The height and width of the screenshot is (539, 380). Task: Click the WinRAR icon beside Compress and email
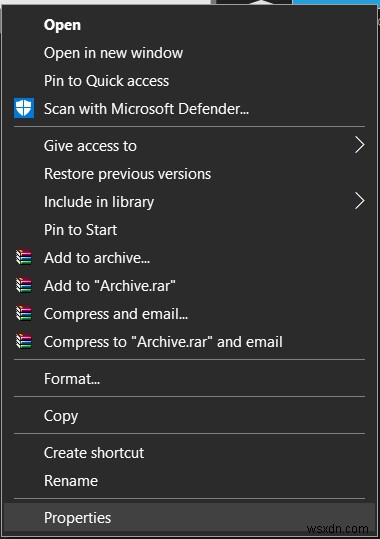point(24,313)
